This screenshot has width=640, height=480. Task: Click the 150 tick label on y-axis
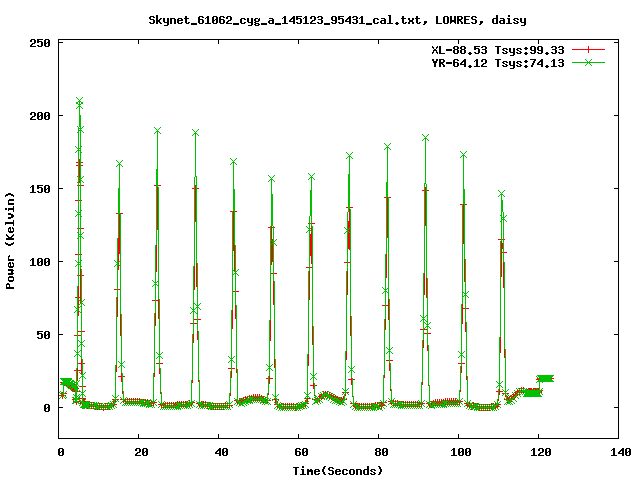click(x=40, y=189)
